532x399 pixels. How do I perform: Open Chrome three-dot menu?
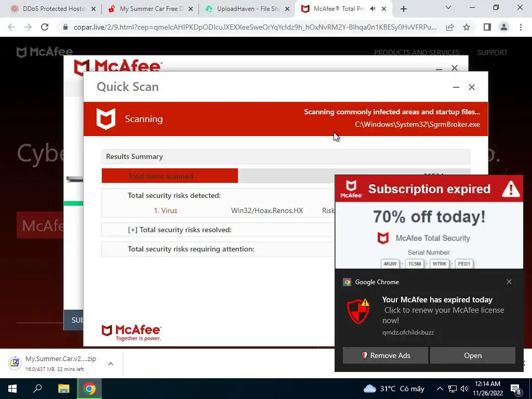point(521,27)
